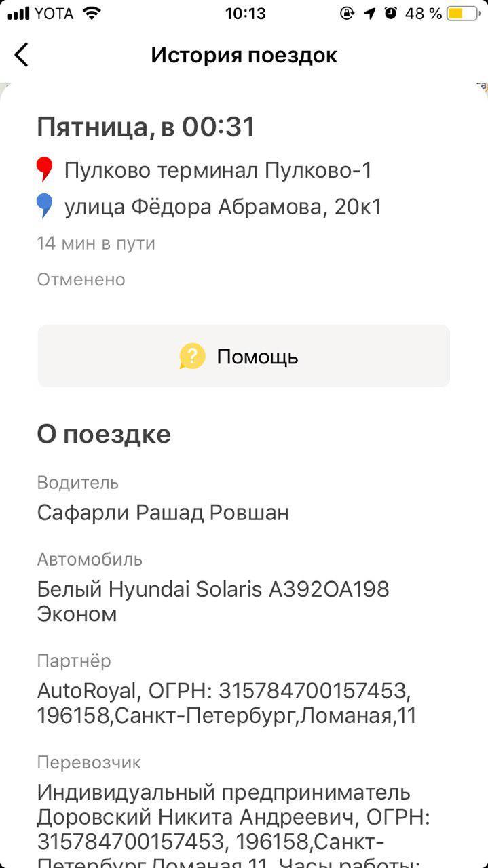Tap the alarm clock status icon

pyautogui.click(x=390, y=14)
